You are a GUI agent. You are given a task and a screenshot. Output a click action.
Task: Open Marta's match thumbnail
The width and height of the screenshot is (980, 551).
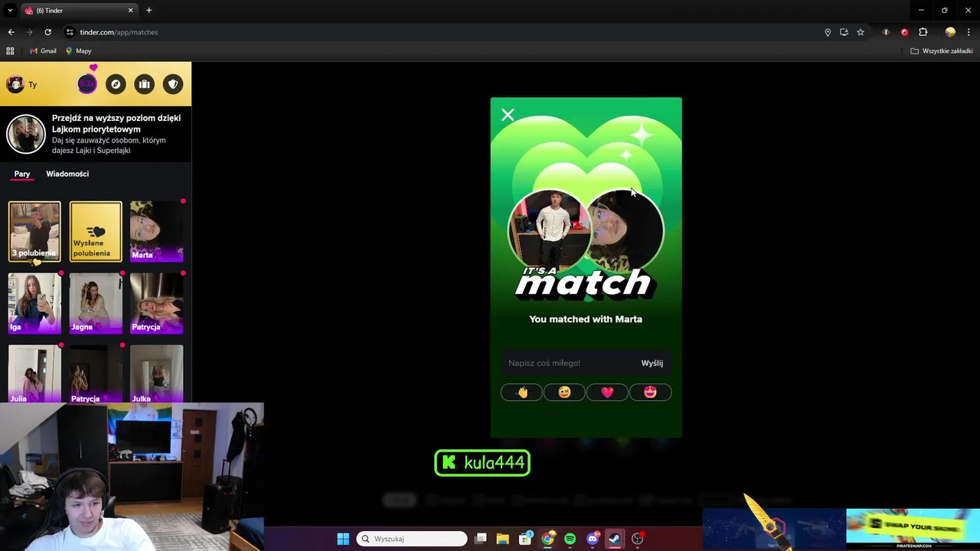(x=157, y=231)
